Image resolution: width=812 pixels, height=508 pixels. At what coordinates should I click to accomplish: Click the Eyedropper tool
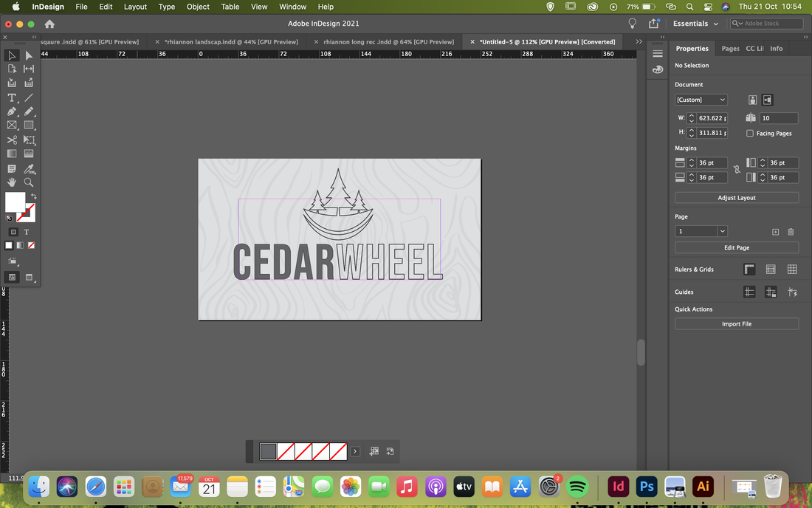tap(29, 169)
